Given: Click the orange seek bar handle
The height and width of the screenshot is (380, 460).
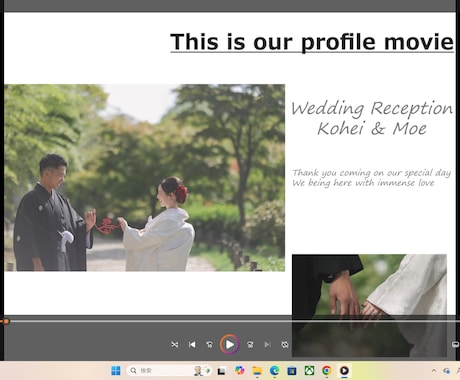Looking at the screenshot, I should coord(6,321).
